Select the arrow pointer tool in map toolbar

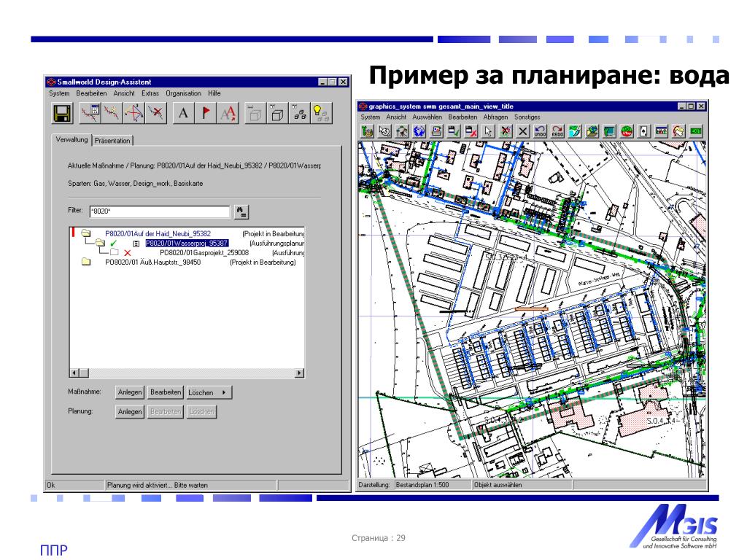coord(488,131)
